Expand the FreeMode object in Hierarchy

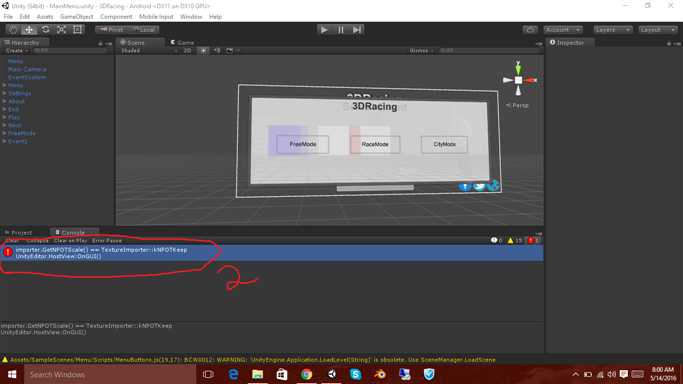coord(4,133)
